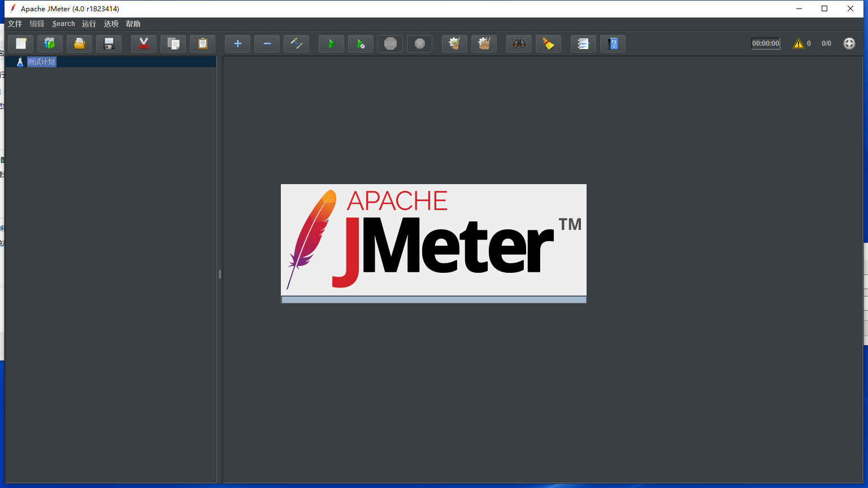The width and height of the screenshot is (868, 488).
Task: Click the Stop test icon
Action: pos(390,43)
